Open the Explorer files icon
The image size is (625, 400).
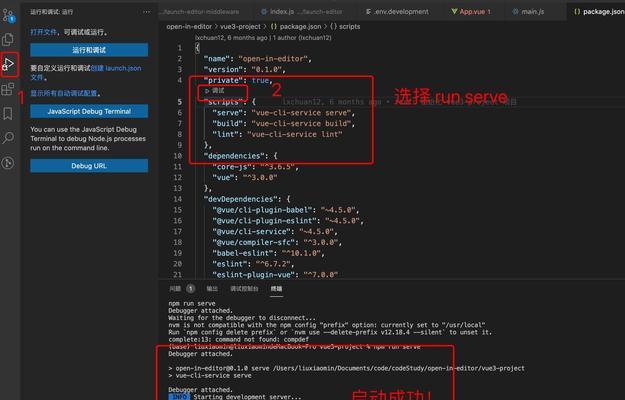8,39
